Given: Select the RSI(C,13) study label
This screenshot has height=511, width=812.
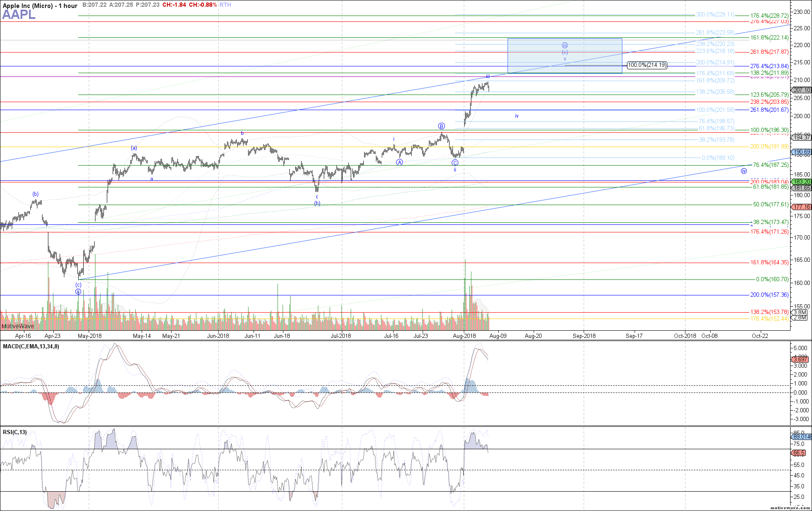Looking at the screenshot, I should 15,432.
